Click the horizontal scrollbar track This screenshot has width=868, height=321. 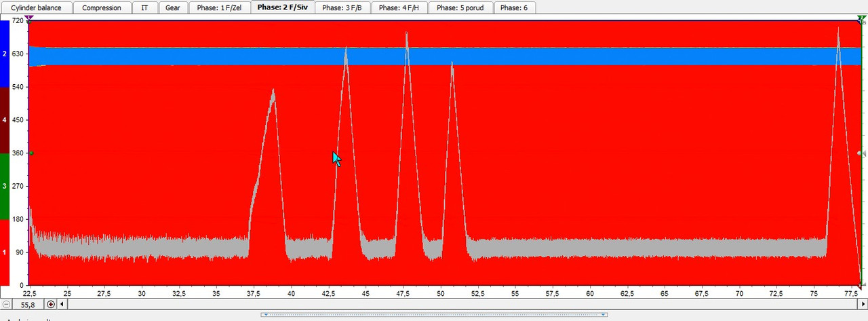click(x=462, y=304)
